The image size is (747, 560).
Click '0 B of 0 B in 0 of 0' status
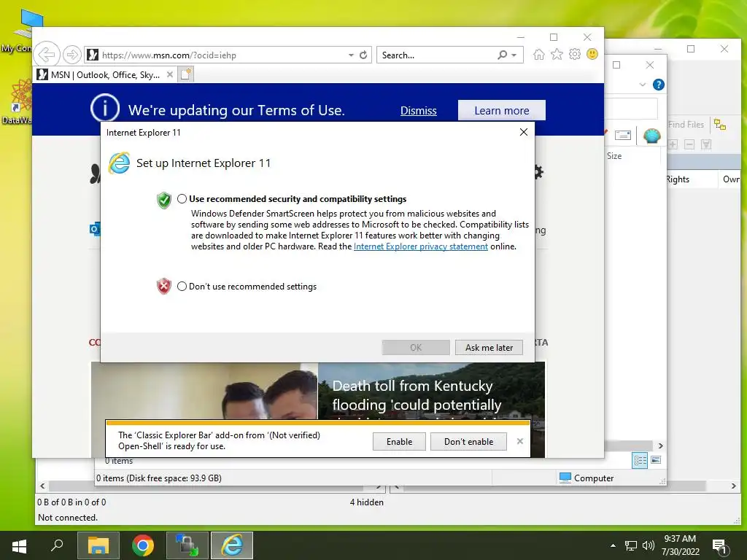(71, 502)
